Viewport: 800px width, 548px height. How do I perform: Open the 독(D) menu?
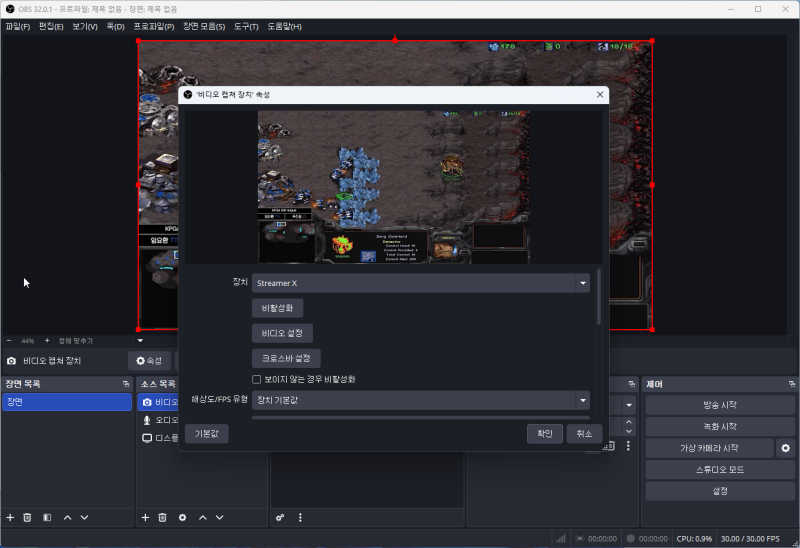115,27
